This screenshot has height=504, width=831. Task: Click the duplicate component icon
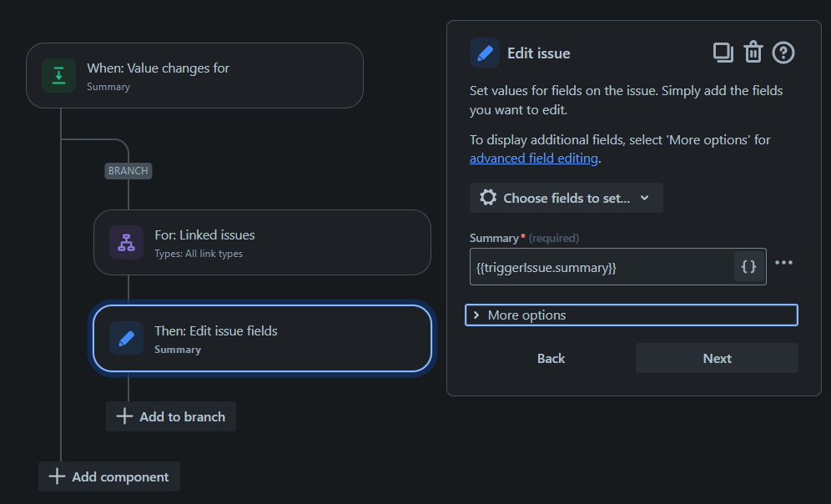(723, 53)
